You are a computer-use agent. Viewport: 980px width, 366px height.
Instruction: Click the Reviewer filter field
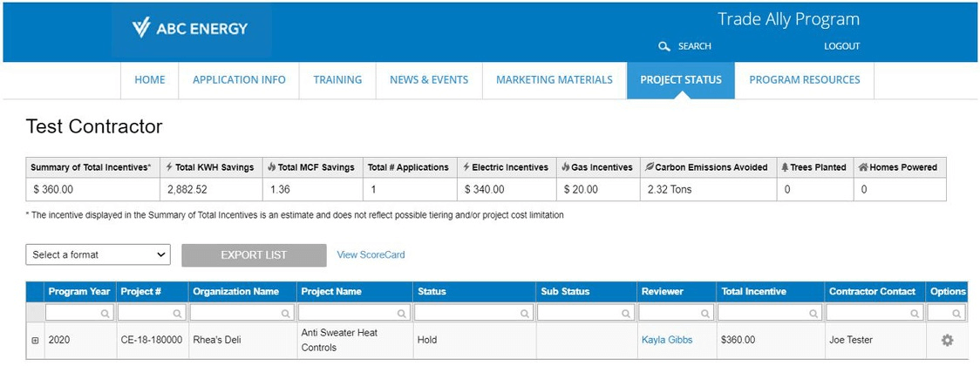(x=677, y=313)
